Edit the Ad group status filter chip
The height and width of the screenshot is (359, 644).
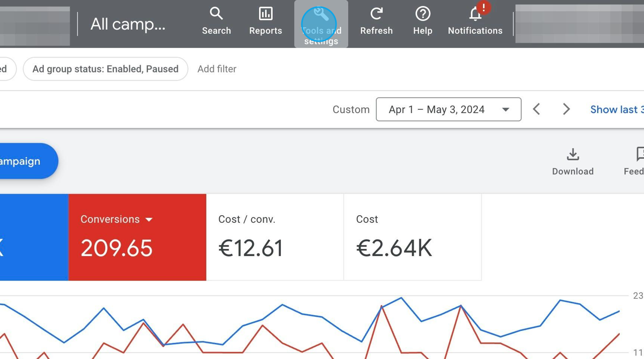coord(105,69)
